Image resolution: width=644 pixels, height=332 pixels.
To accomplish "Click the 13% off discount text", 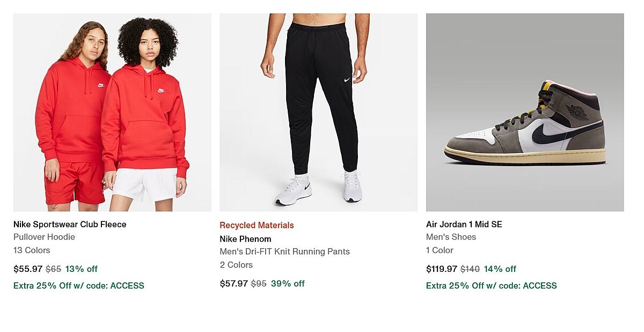I will (82, 269).
